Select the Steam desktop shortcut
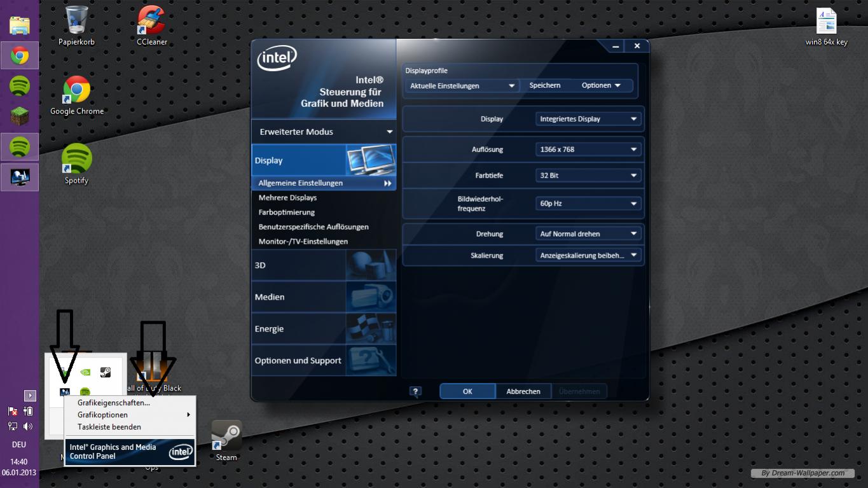 pyautogui.click(x=226, y=441)
